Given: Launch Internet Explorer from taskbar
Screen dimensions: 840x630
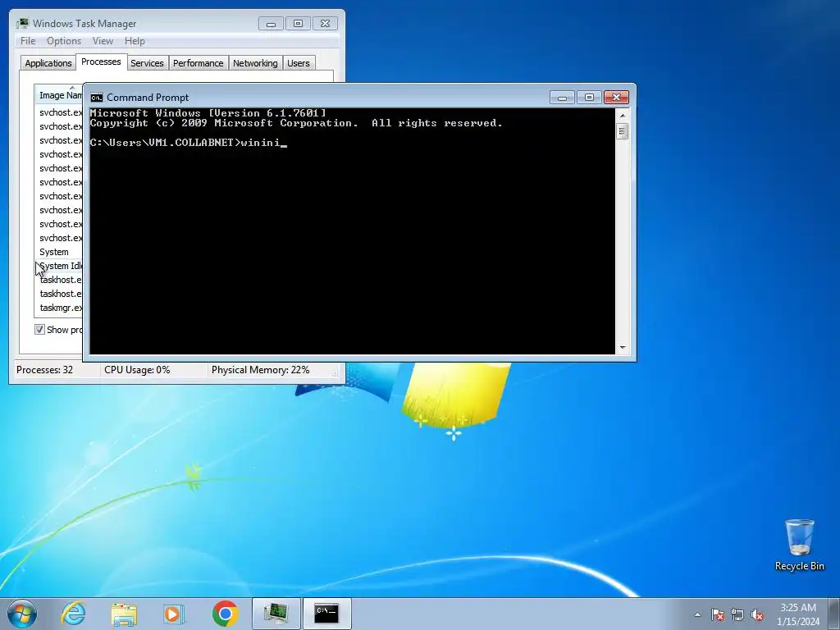Looking at the screenshot, I should coord(73,614).
